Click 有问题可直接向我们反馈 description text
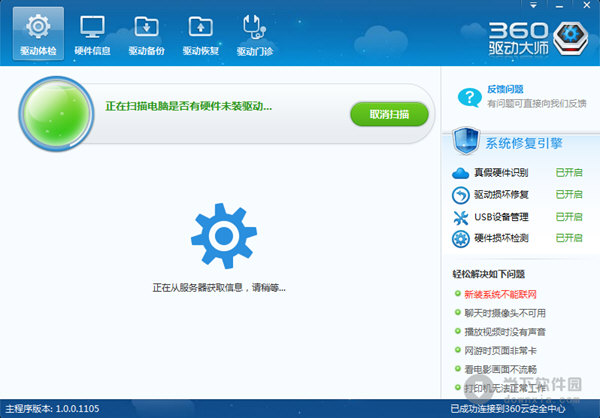 tap(536, 103)
